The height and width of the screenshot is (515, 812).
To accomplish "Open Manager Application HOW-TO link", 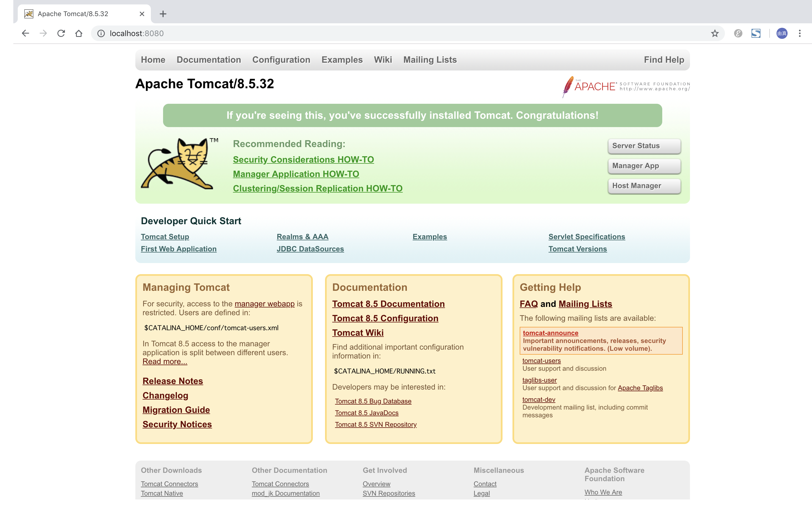I will [296, 174].
